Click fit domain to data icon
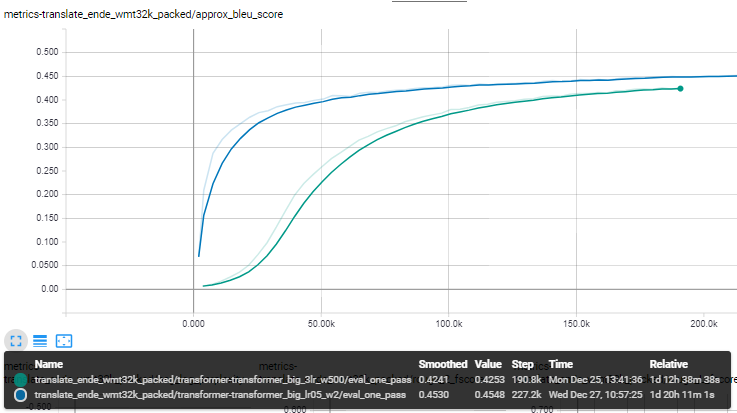Viewport: 737px width, 413px height. (64, 341)
